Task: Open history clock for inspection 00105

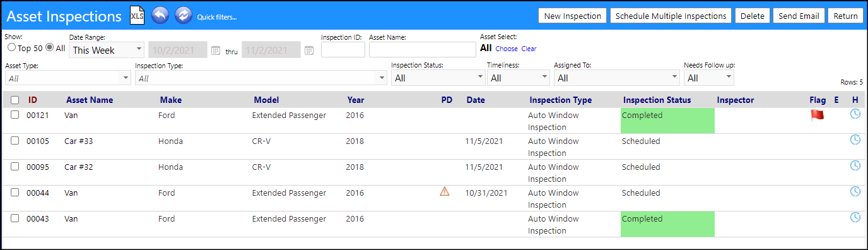Action: click(855, 140)
